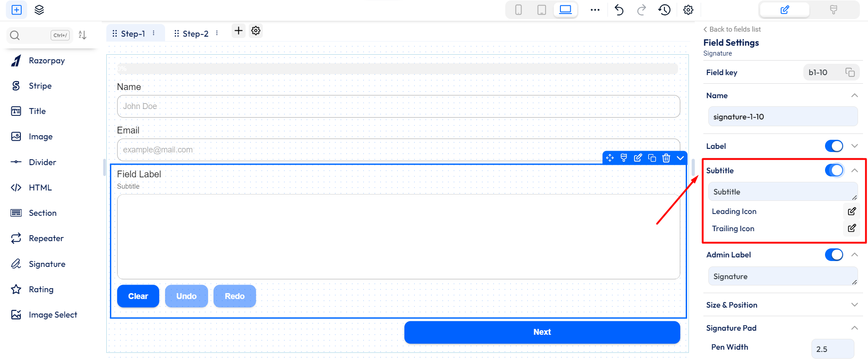The height and width of the screenshot is (361, 868).
Task: Collapse the Signature Pad section
Action: pos(854,328)
